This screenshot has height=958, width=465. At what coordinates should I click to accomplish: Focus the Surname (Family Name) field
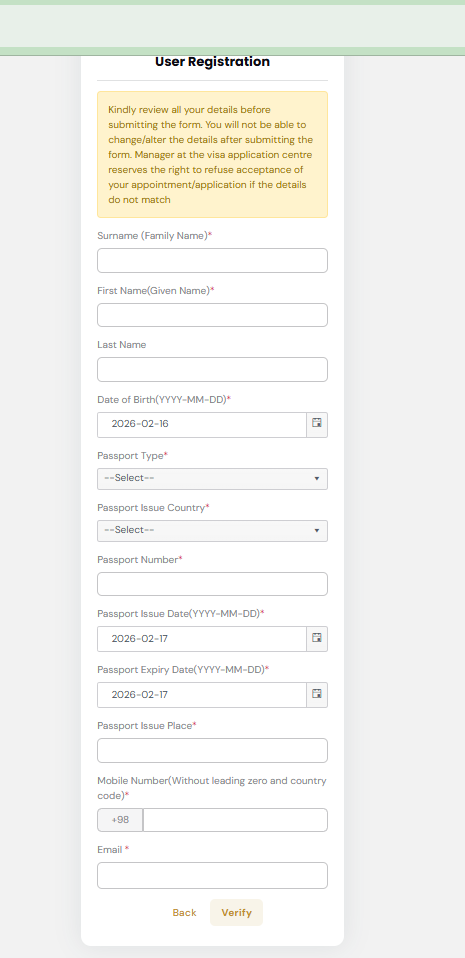point(212,260)
